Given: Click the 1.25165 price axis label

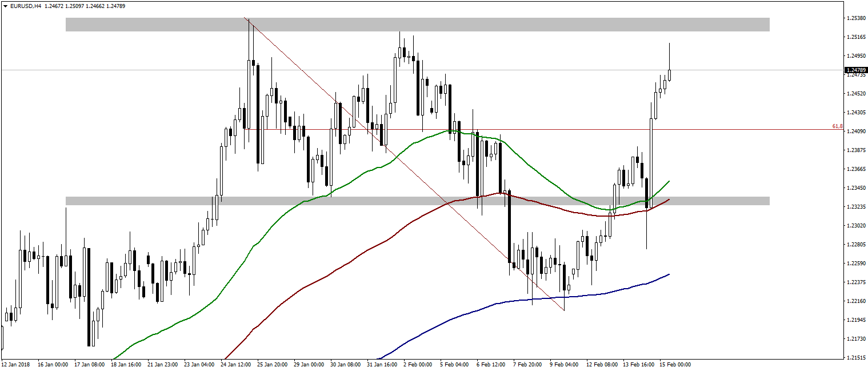Looking at the screenshot, I should click(855, 37).
